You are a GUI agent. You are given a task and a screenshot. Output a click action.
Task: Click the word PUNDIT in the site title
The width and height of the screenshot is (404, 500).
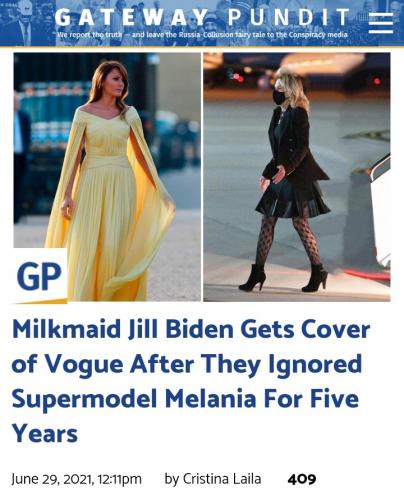coord(289,17)
